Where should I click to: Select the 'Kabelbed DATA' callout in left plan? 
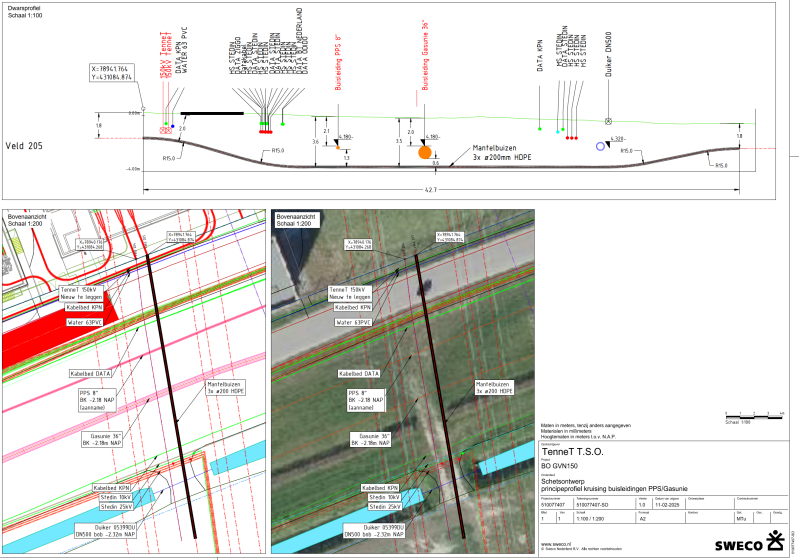[x=90, y=374]
